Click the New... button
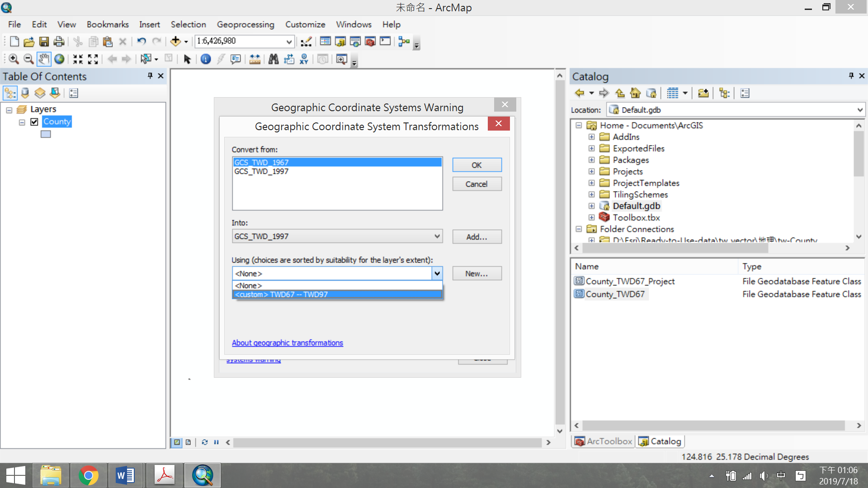This screenshot has width=868, height=488. 477,273
